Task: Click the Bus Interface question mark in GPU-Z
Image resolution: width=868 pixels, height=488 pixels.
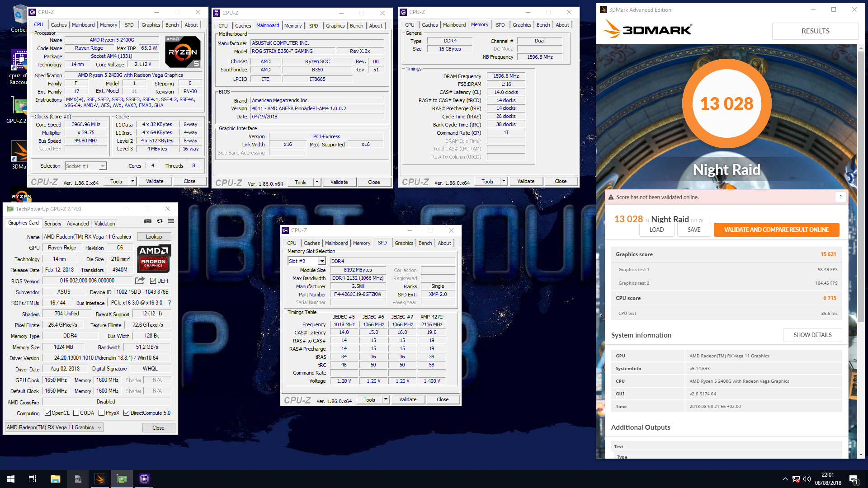Action: [x=170, y=303]
